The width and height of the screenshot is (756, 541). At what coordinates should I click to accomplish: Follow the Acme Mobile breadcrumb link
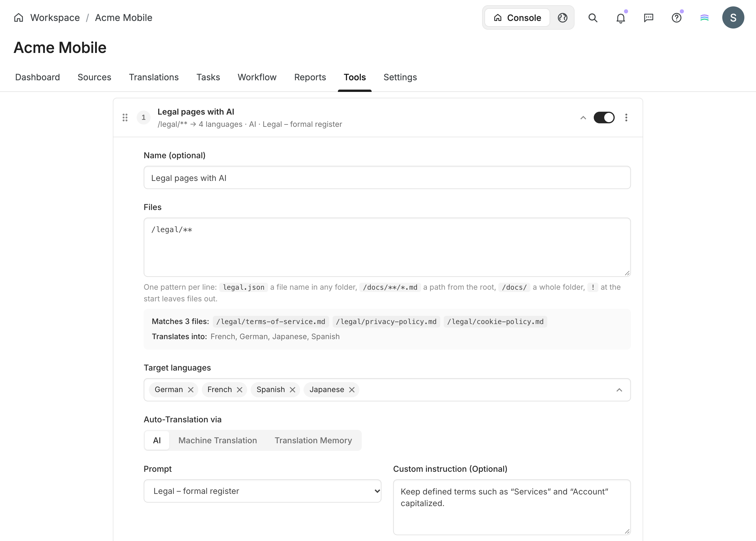pyautogui.click(x=124, y=17)
